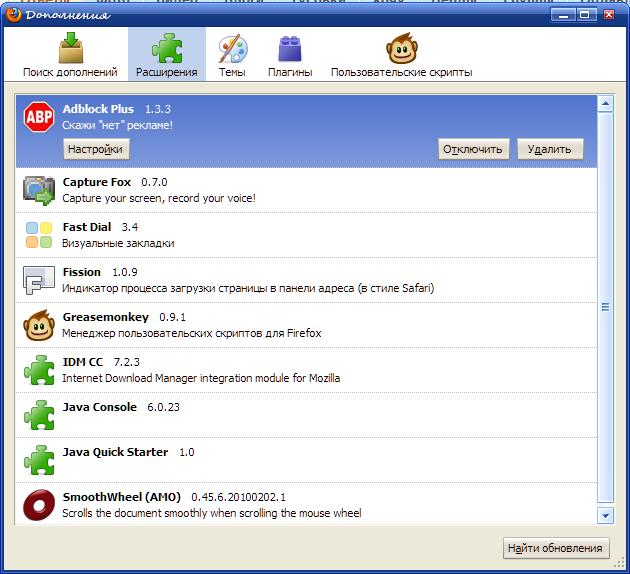Click the vertical scrollbar thumb
The width and height of the screenshot is (630, 574).
605,308
